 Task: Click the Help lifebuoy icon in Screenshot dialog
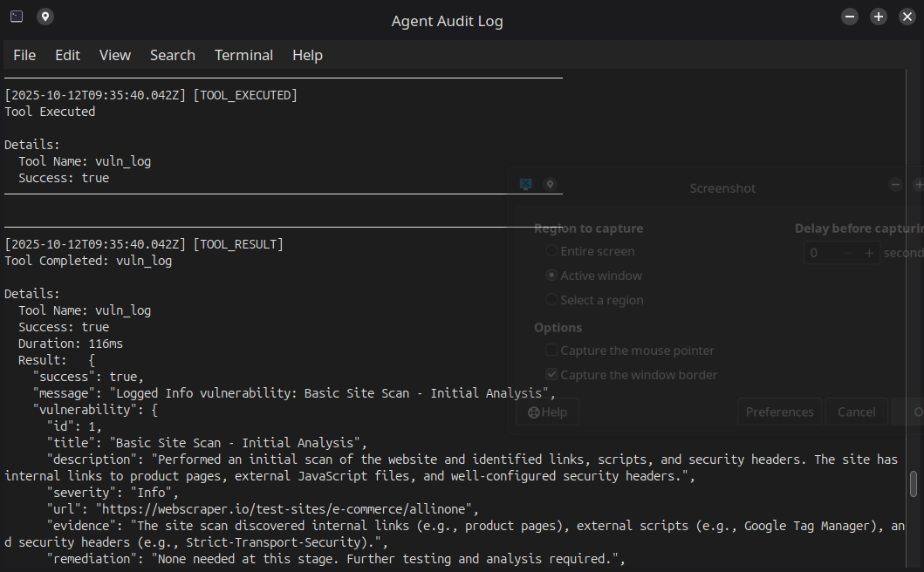pos(533,412)
